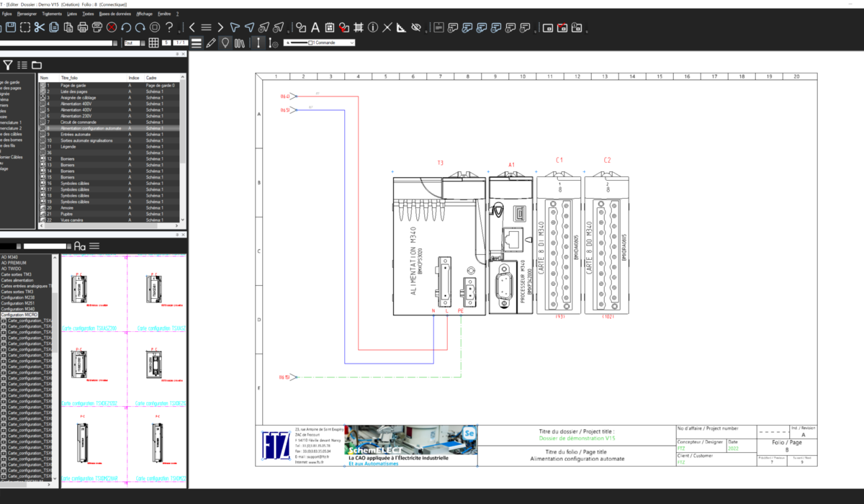Click the list view icon beside the funnel
Viewport: 864px width, 504px height.
pyautogui.click(x=22, y=65)
